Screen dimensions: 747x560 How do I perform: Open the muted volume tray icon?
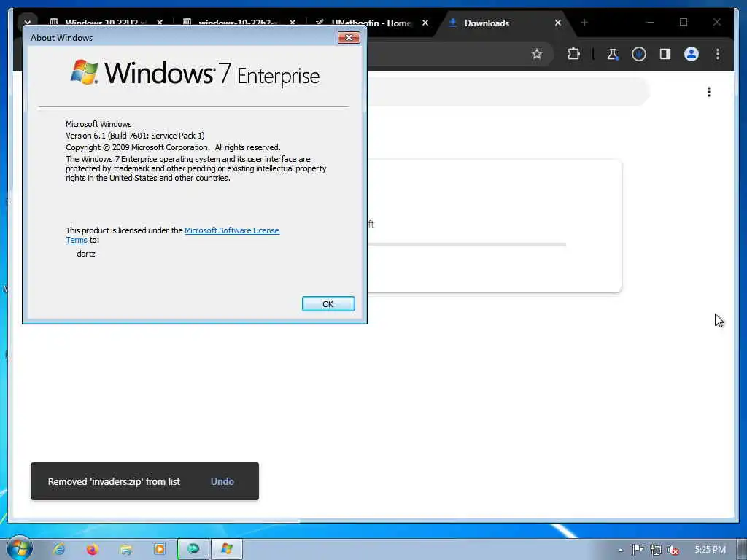673,550
